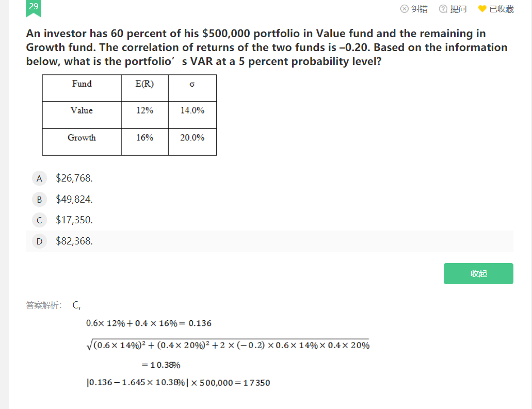
Task: Select the option C letter circle
Action: (x=39, y=220)
